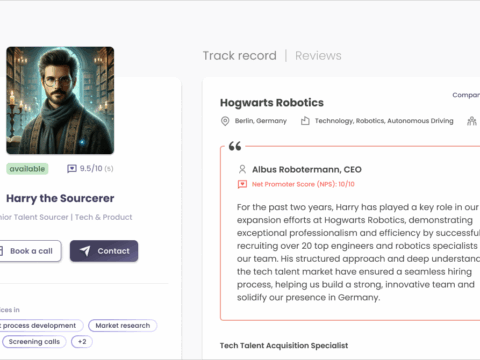
Task: Select the process development tag
Action: [x=40, y=325]
